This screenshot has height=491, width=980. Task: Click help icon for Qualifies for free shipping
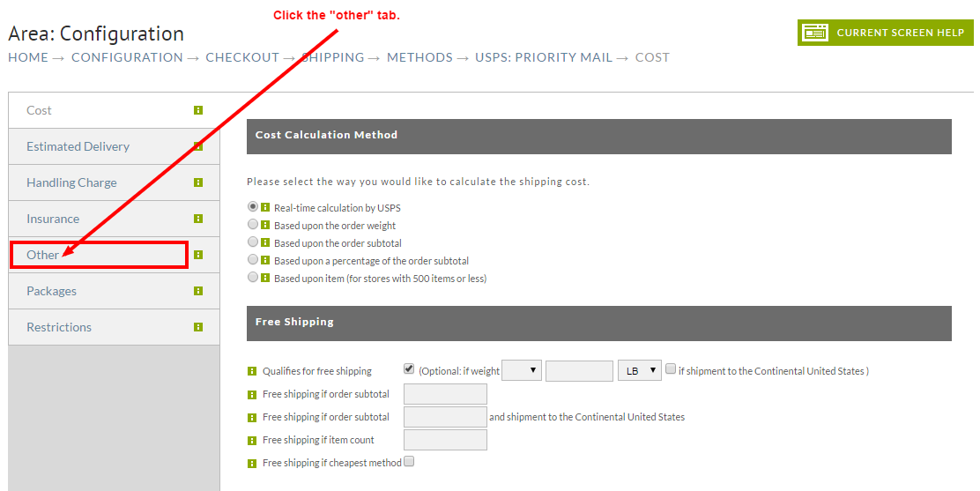[252, 371]
